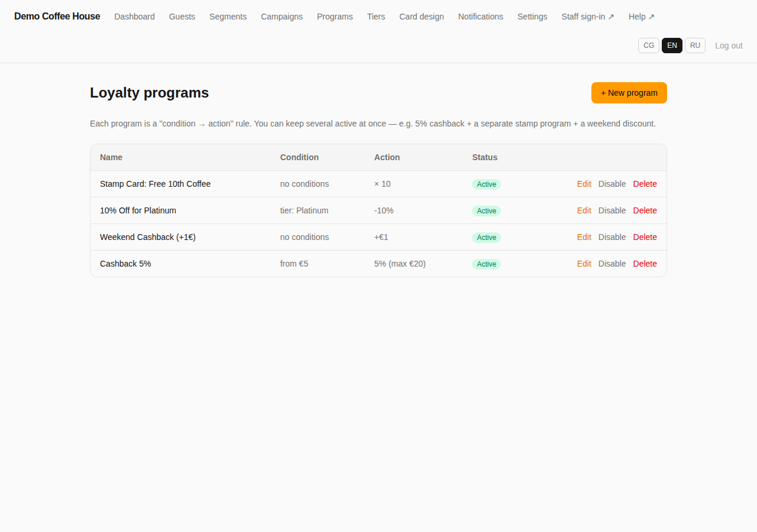
Task: Disable the Cashback 5% program
Action: [612, 264]
